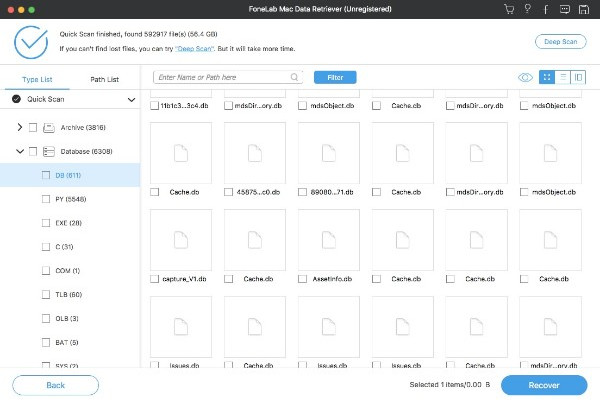Viewport: 600px width, 403px height.
Task: Collapse the Database category tree
Action: (x=19, y=151)
